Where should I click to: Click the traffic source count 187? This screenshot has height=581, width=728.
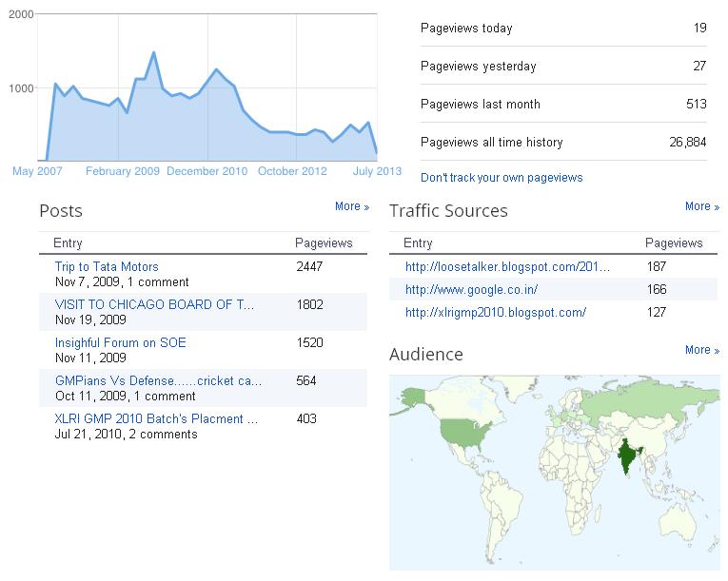(657, 266)
